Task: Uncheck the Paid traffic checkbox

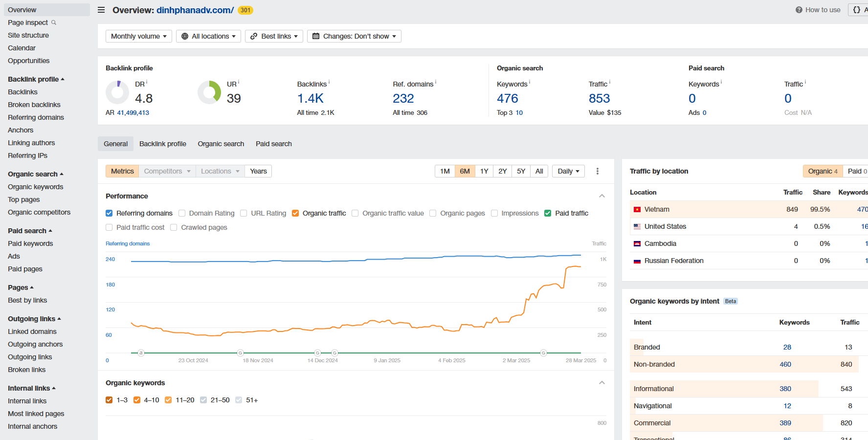Action: point(548,213)
